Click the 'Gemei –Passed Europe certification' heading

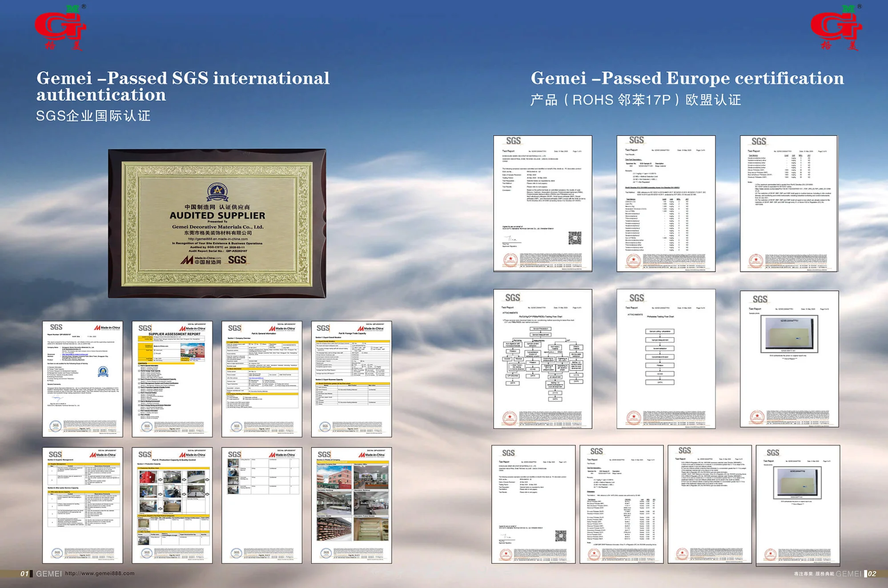(x=687, y=78)
